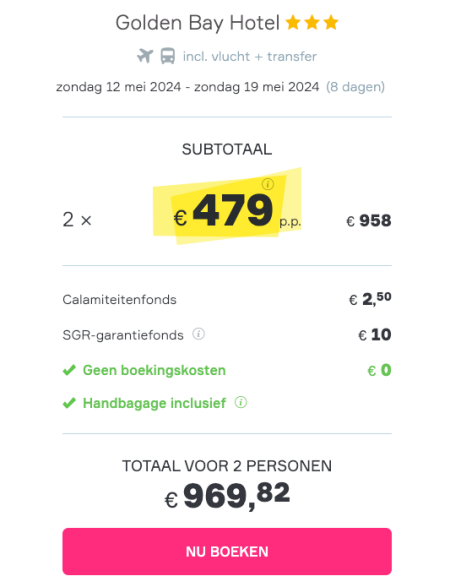Click the total price €969,82
The height and width of the screenshot is (587, 450).
coord(227,496)
